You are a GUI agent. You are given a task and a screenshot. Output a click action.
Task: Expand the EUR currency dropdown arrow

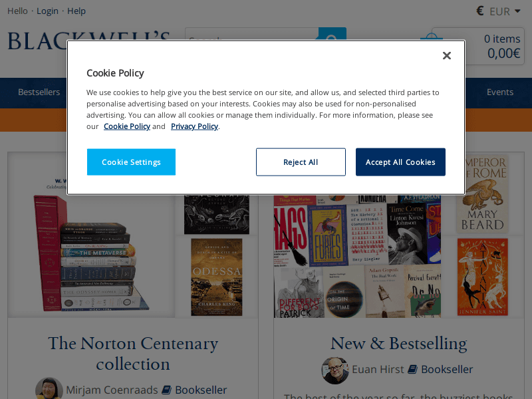(x=517, y=11)
